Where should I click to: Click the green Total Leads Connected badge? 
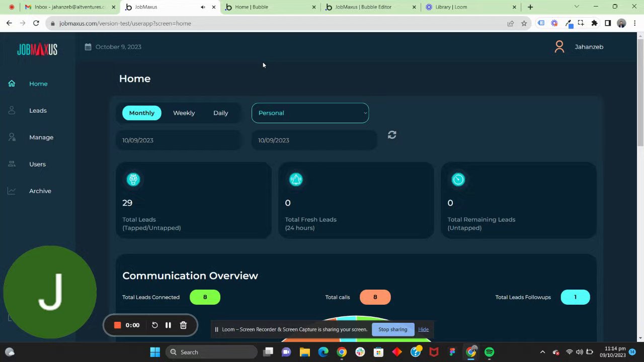point(205,297)
